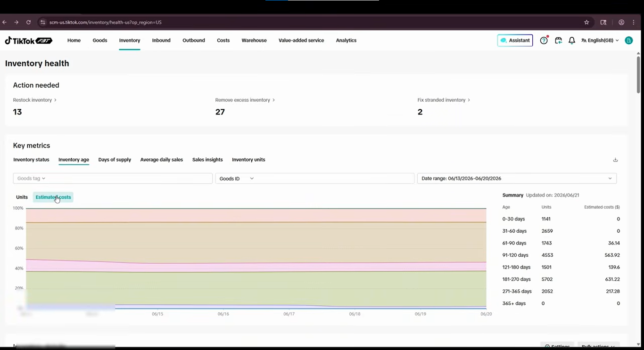Open the shop icon beside the help icon

point(558,41)
